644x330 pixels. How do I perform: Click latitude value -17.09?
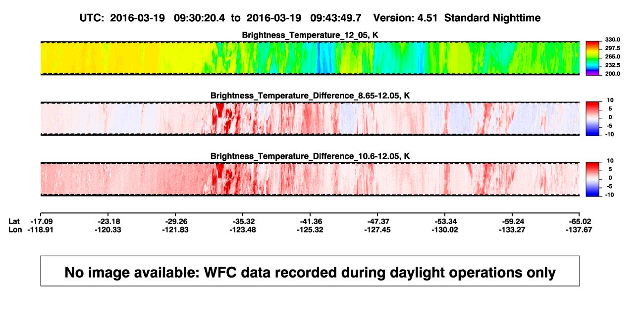[41, 221]
